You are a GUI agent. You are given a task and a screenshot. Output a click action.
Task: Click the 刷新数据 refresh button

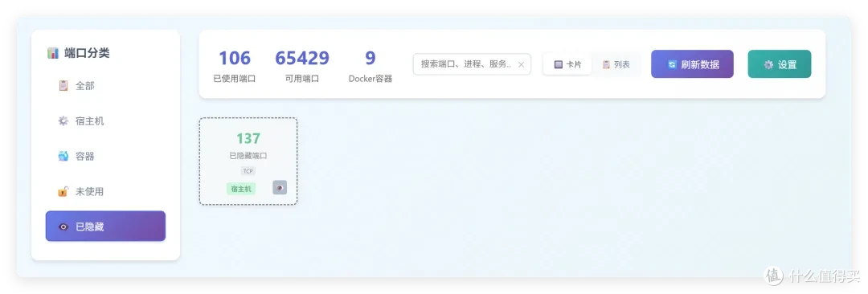(692, 64)
